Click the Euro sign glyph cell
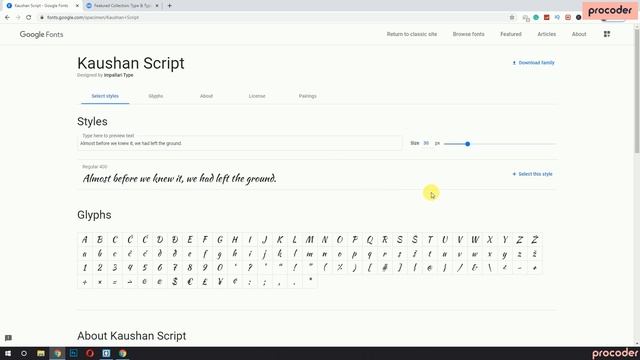Screen dimensions: 640x360 coord(190,282)
